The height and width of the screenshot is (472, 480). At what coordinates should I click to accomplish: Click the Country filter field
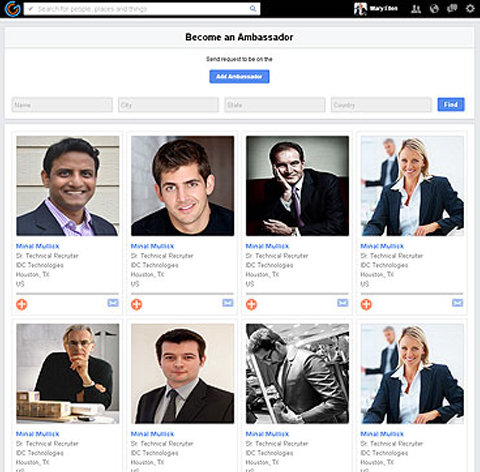coord(381,105)
